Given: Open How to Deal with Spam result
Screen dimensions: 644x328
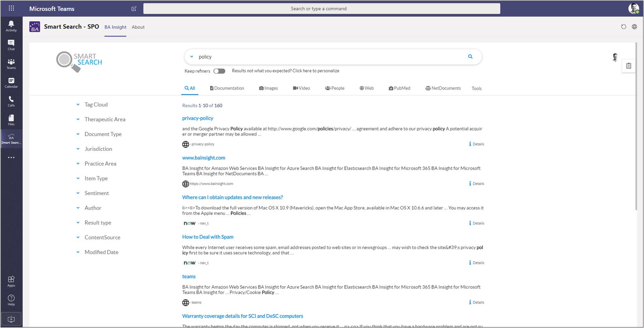Looking at the screenshot, I should (x=208, y=237).
